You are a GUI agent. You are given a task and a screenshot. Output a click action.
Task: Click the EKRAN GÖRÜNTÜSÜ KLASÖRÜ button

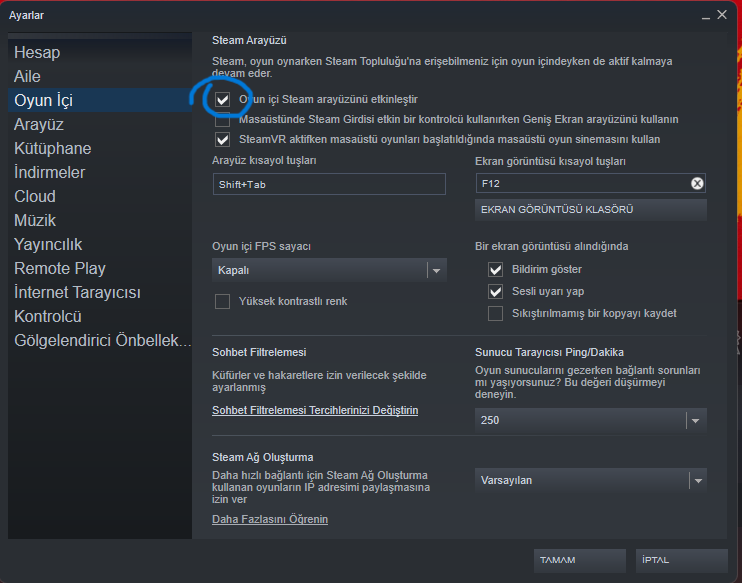[591, 210]
